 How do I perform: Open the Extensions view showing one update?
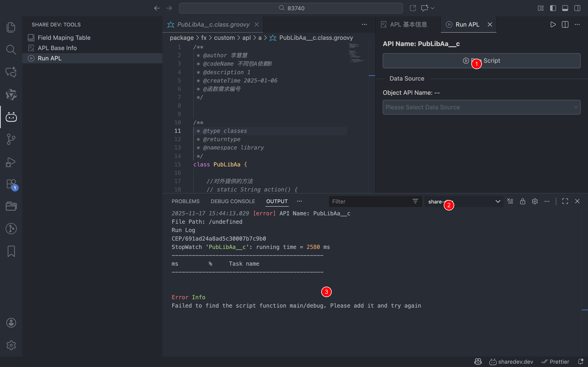pyautogui.click(x=11, y=184)
